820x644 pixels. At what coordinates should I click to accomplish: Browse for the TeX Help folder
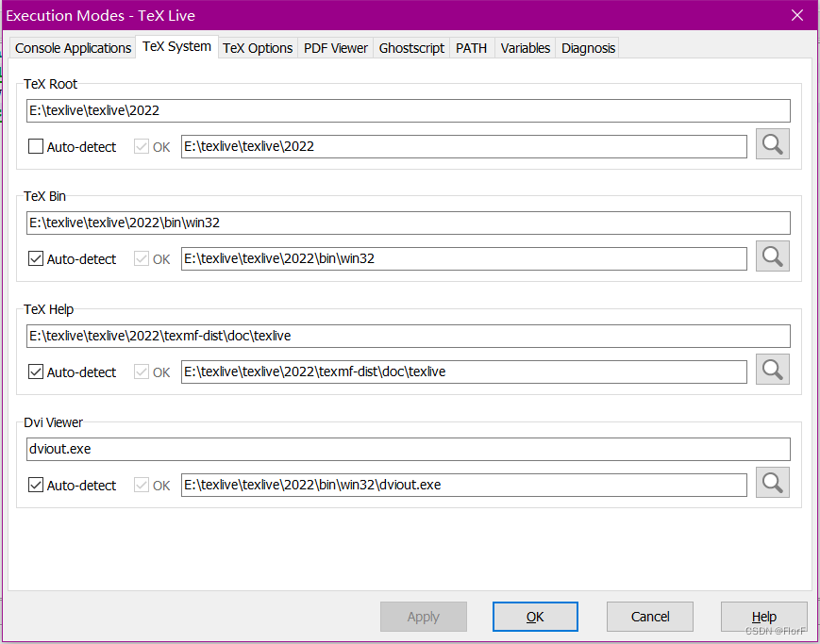point(773,369)
